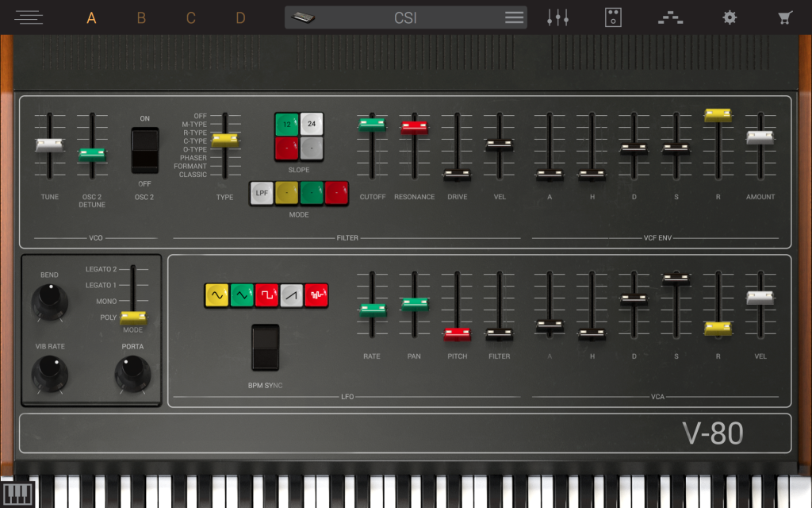Enable the 24 dB filter slope button
Image resolution: width=812 pixels, height=508 pixels.
312,124
